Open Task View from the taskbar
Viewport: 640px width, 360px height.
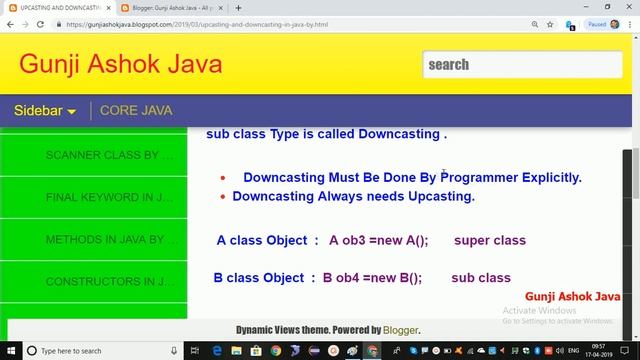[195, 351]
